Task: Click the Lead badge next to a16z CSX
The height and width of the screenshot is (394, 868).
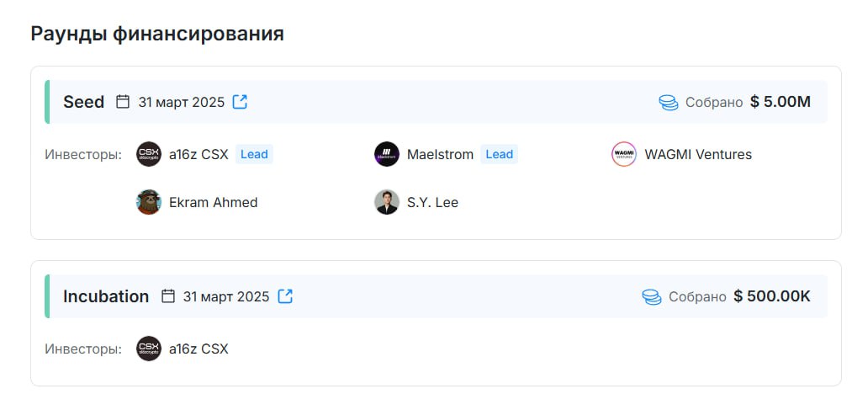Action: pos(254,155)
